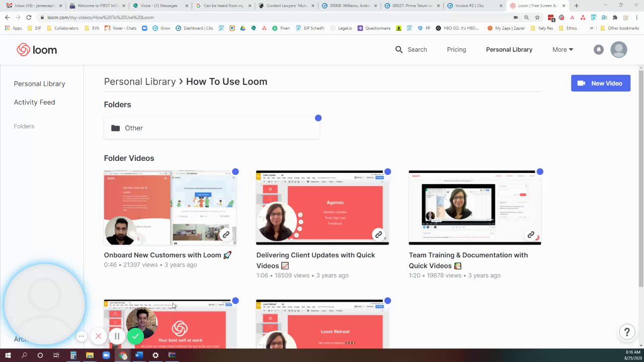Select the Loom Retreat video checkbox

tap(387, 301)
